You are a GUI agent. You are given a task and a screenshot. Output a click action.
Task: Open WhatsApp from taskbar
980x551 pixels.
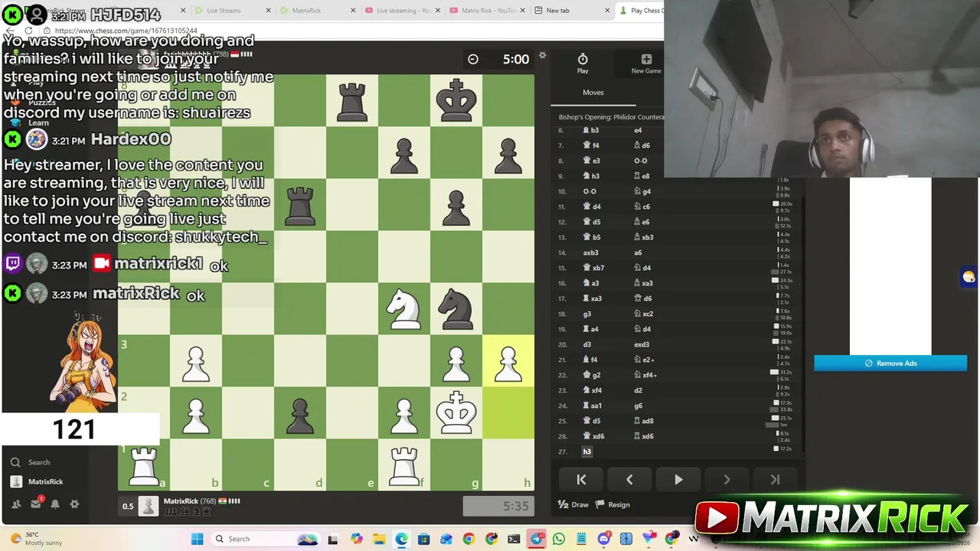pos(558,539)
